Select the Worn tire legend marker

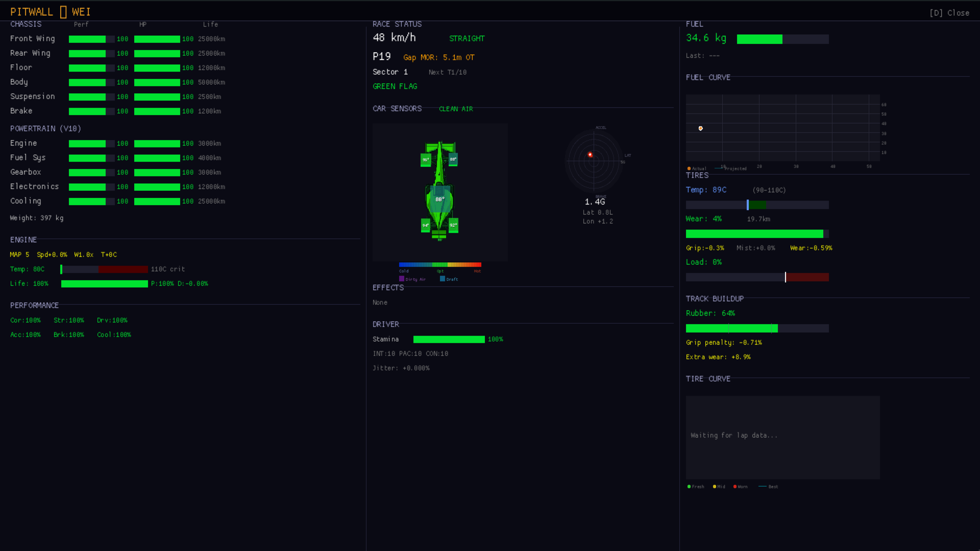pyautogui.click(x=734, y=487)
